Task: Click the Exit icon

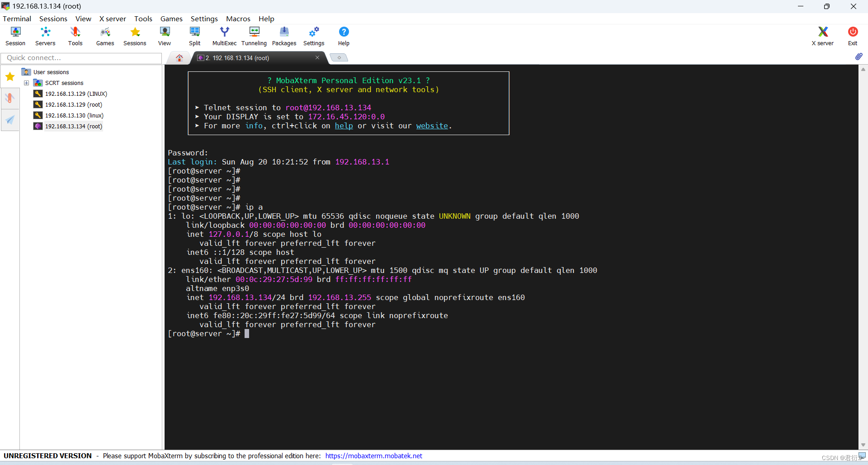Action: [x=852, y=36]
